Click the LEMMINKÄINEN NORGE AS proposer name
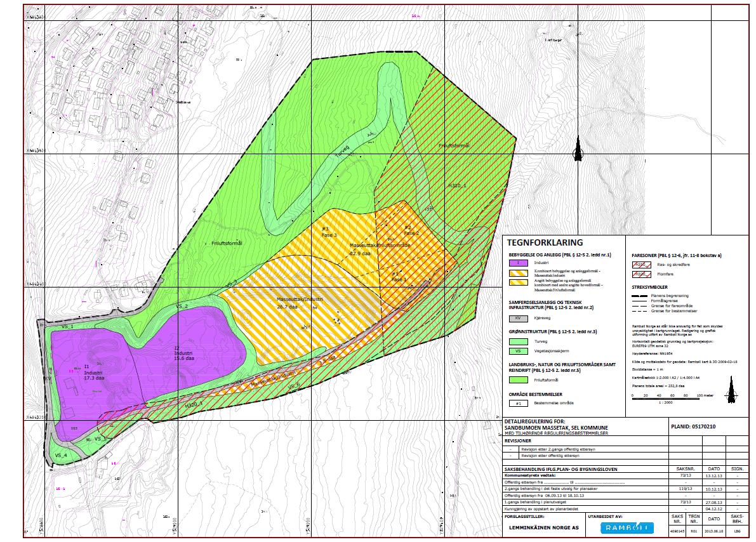 544,527
